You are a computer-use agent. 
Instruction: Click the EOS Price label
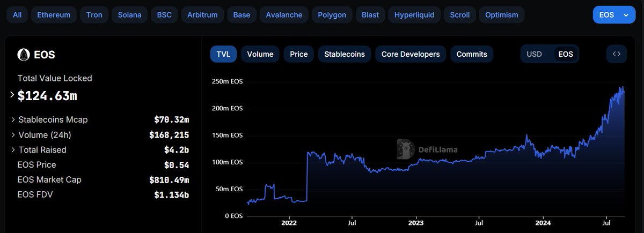click(x=36, y=164)
